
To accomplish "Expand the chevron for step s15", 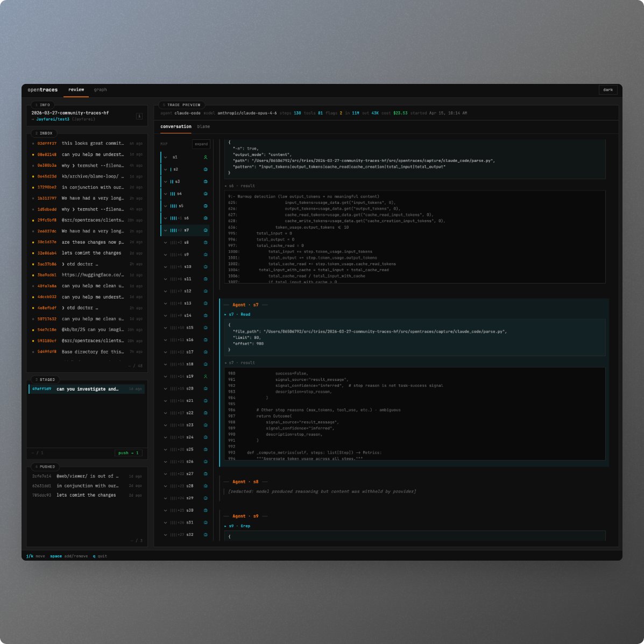I will (166, 328).
